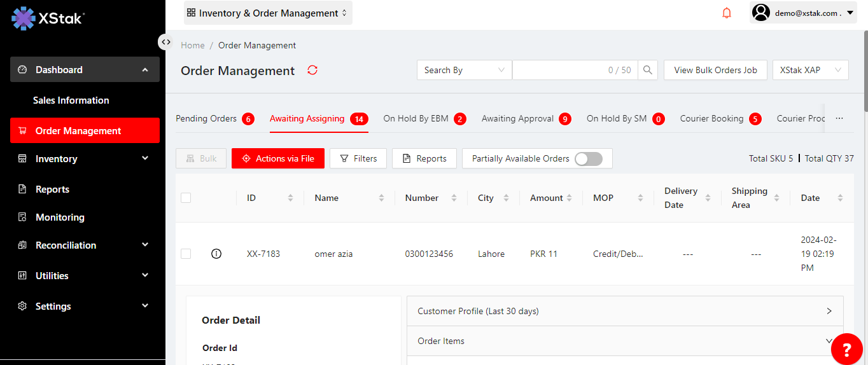Click the search magnifier icon

[647, 70]
